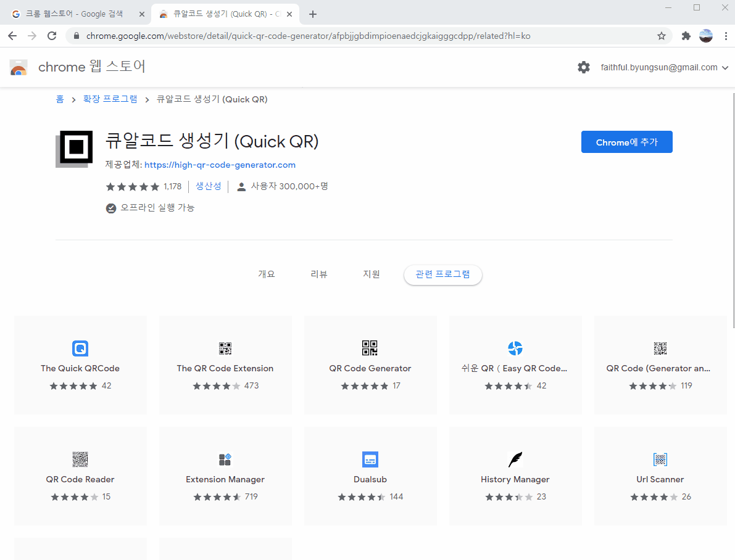Click the Quick QR extension logo
735x560 pixels.
(75, 149)
